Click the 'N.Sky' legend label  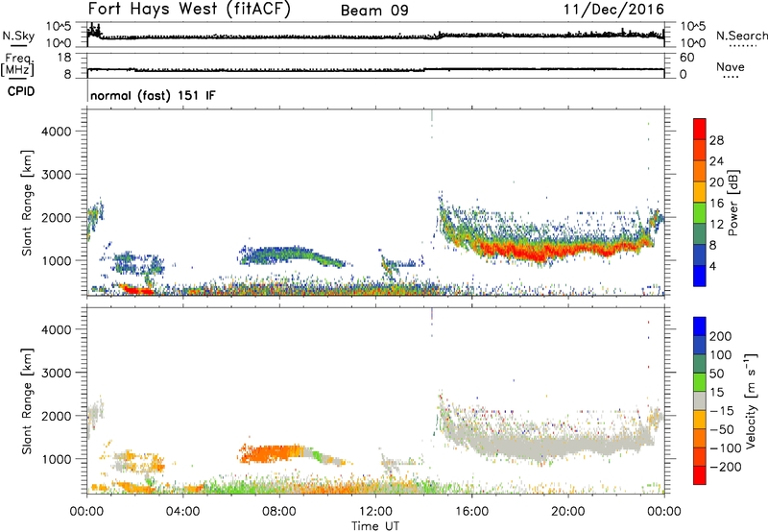point(18,36)
